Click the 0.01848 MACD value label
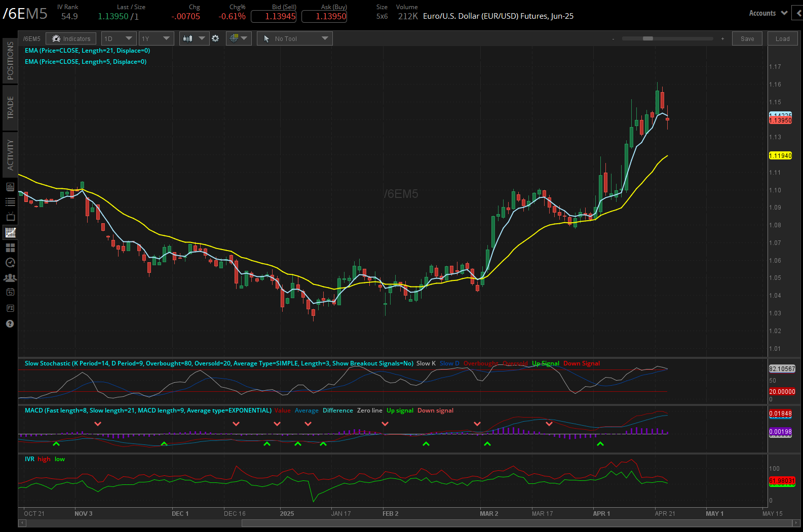This screenshot has height=532, width=803. coord(780,414)
